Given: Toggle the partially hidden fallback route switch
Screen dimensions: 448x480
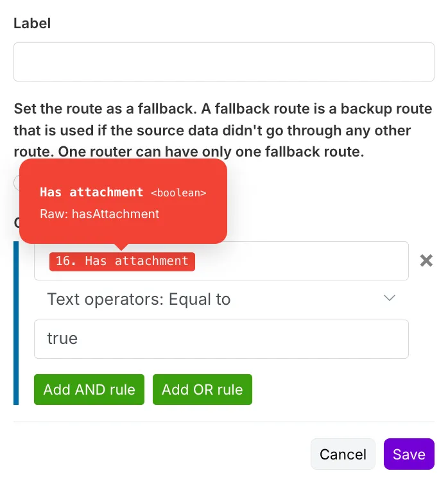Looking at the screenshot, I should [16, 183].
